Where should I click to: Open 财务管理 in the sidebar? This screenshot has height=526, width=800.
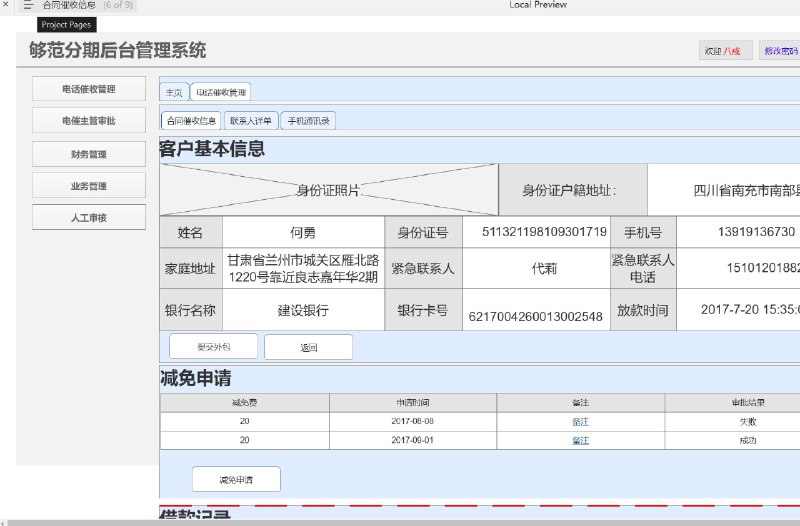coord(89,154)
